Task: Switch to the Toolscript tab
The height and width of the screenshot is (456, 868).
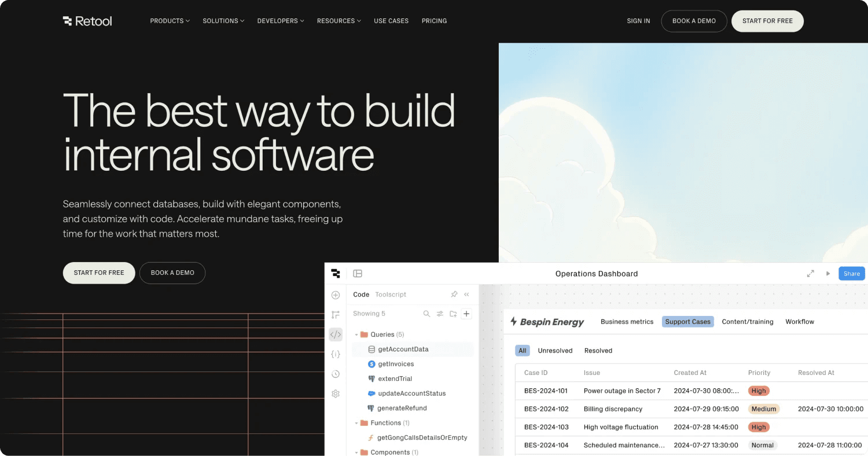Action: coord(391,295)
